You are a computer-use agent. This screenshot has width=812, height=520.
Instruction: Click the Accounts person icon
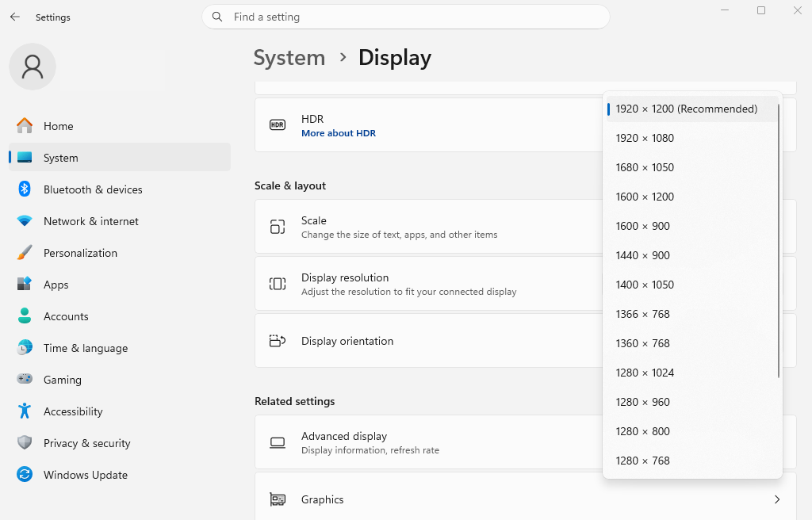[25, 316]
